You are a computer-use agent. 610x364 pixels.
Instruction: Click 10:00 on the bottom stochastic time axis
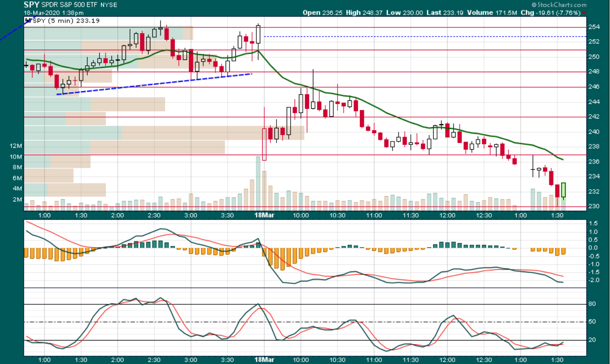tap(300, 360)
